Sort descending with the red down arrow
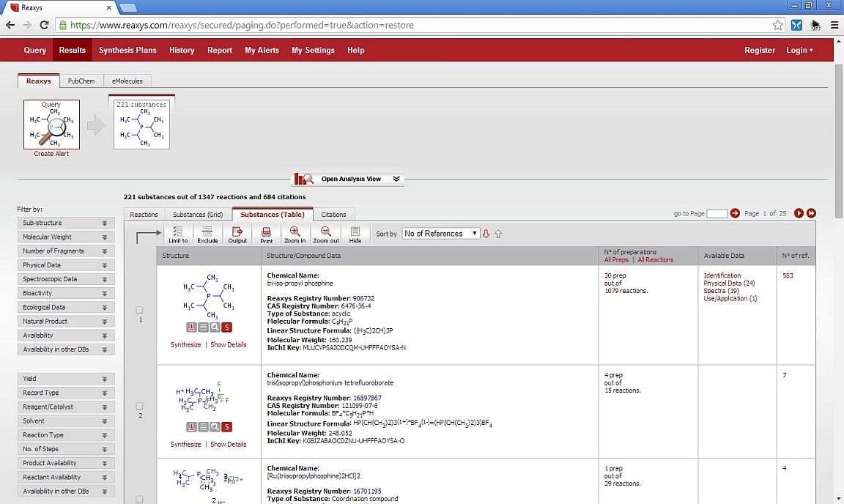The image size is (844, 504). coord(486,234)
